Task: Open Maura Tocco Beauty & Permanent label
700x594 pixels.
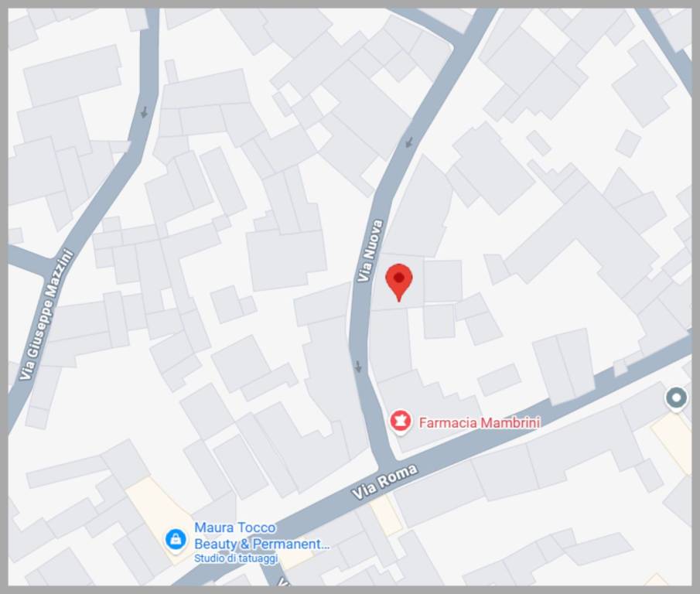Action: pos(261,535)
